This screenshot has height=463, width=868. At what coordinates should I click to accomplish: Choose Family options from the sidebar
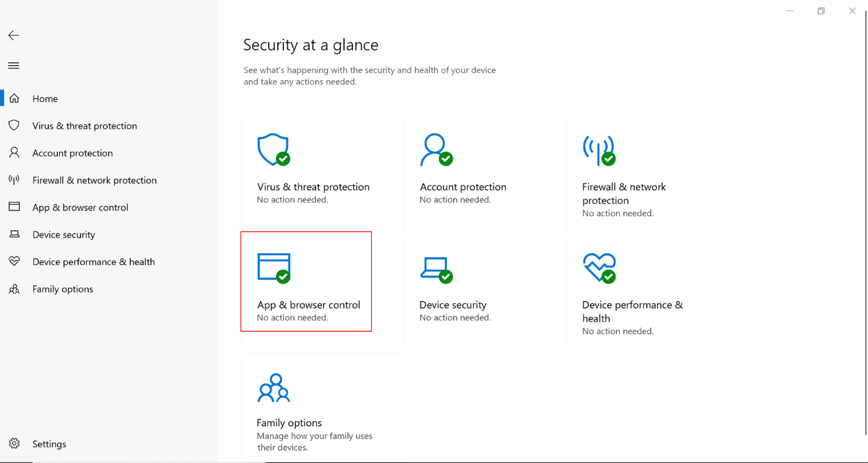tap(61, 289)
